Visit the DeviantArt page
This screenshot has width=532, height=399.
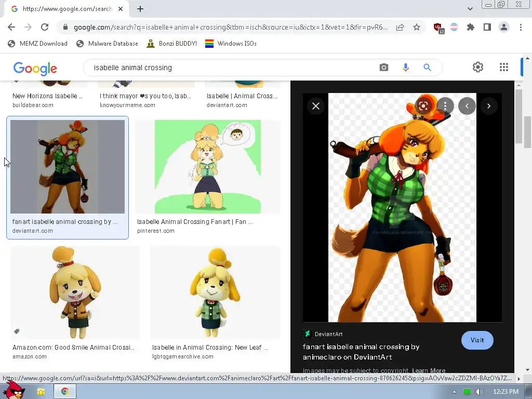[477, 340]
